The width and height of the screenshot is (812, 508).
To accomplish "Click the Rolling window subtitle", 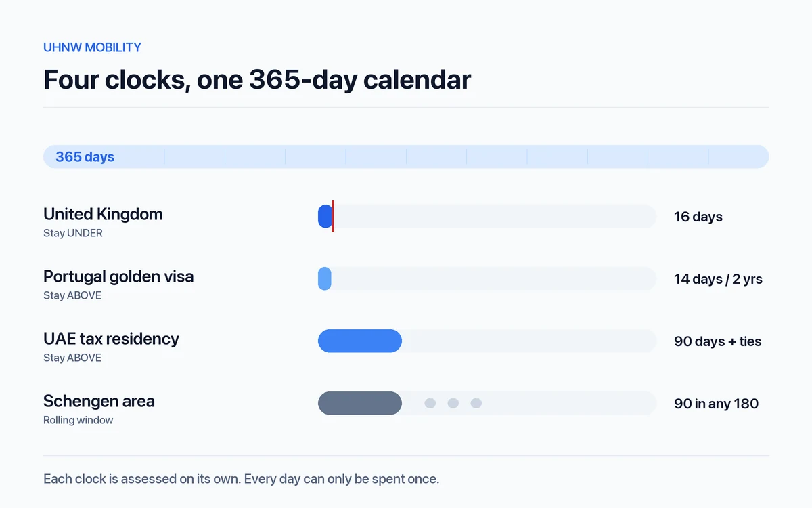I will point(78,420).
